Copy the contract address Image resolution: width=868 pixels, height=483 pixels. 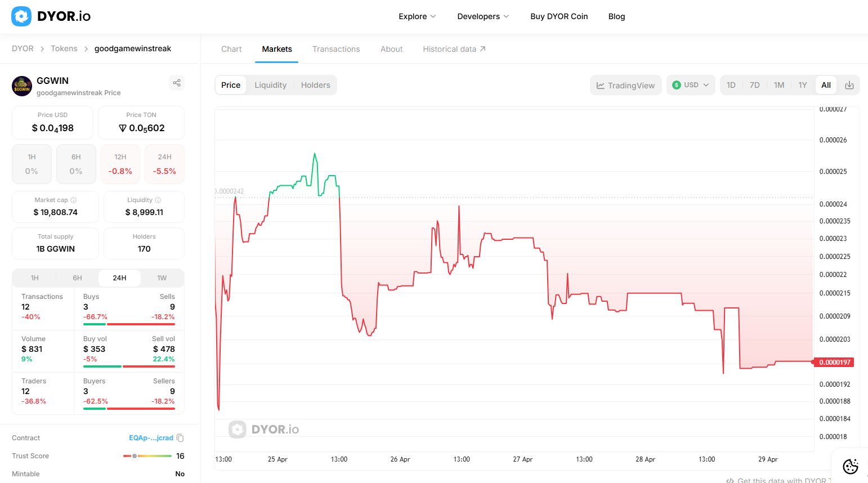pos(180,438)
